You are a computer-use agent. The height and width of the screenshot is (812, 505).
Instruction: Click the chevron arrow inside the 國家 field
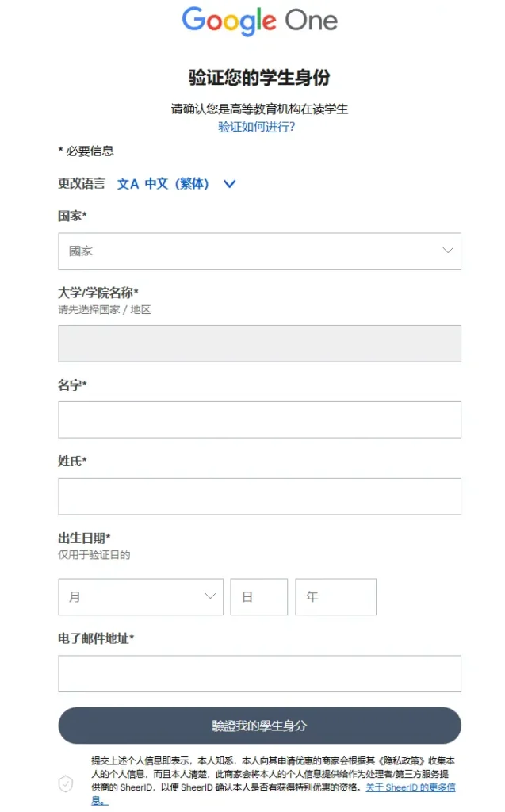(x=446, y=251)
